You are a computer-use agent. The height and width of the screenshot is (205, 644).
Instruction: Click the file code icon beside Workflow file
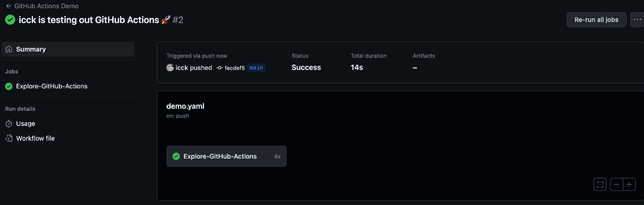coord(9,138)
